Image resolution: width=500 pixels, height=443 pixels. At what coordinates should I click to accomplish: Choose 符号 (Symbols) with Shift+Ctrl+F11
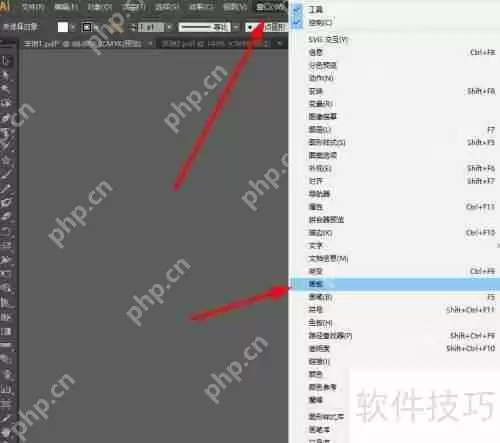(x=394, y=310)
